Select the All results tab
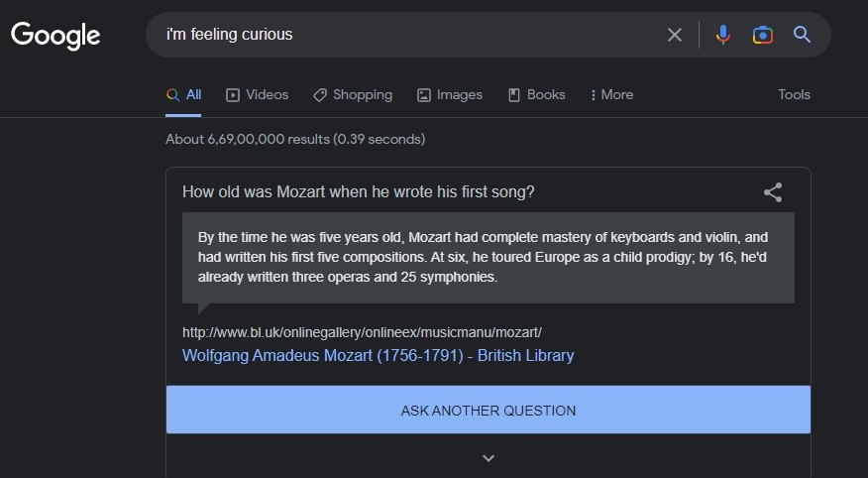Image resolution: width=868 pixels, height=478 pixels. [183, 95]
